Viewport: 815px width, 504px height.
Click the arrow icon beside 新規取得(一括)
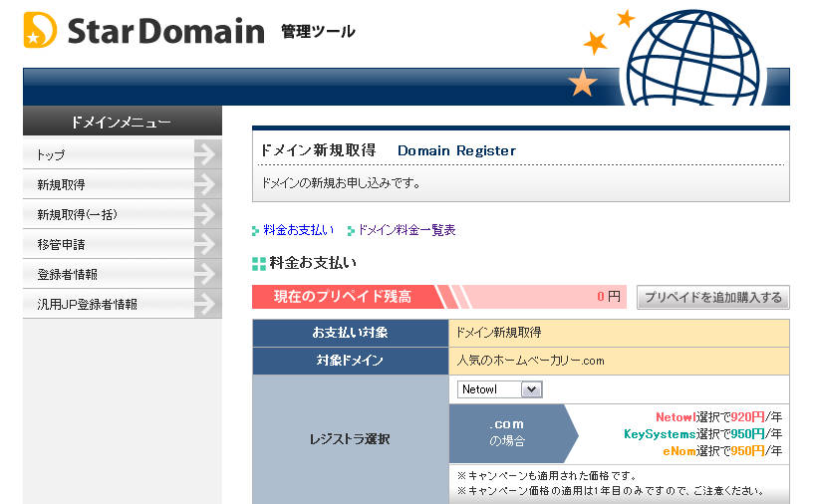(x=207, y=214)
